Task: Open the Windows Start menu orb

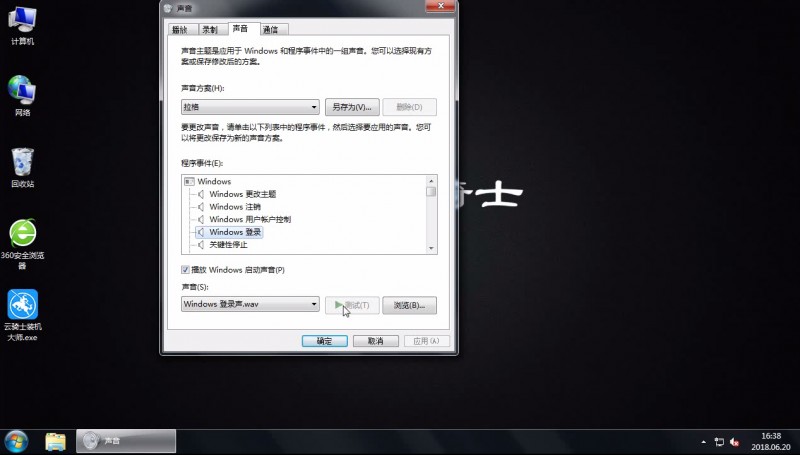Action: point(16,441)
